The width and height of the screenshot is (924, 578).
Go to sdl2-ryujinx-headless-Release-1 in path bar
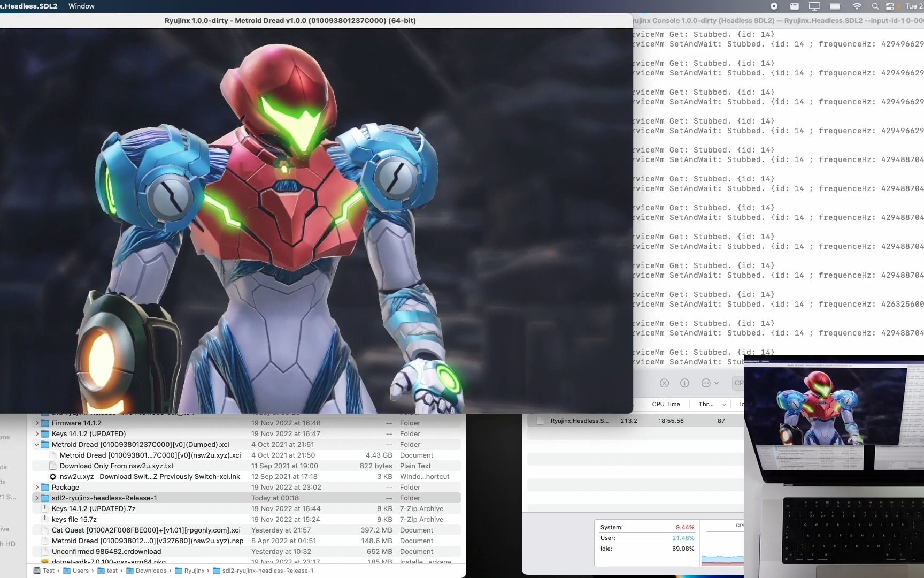263,571
